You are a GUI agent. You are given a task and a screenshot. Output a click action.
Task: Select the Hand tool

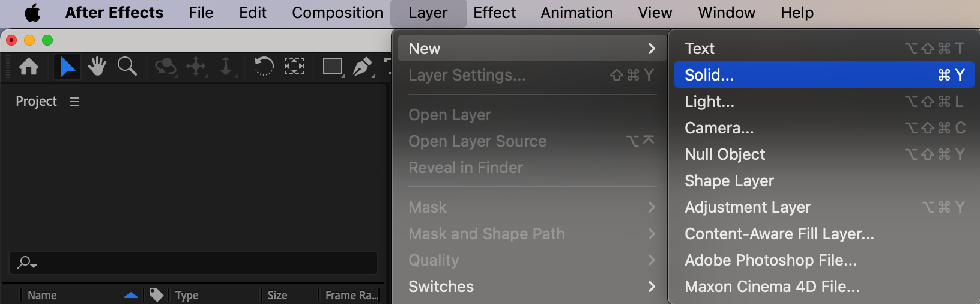pyautogui.click(x=97, y=66)
